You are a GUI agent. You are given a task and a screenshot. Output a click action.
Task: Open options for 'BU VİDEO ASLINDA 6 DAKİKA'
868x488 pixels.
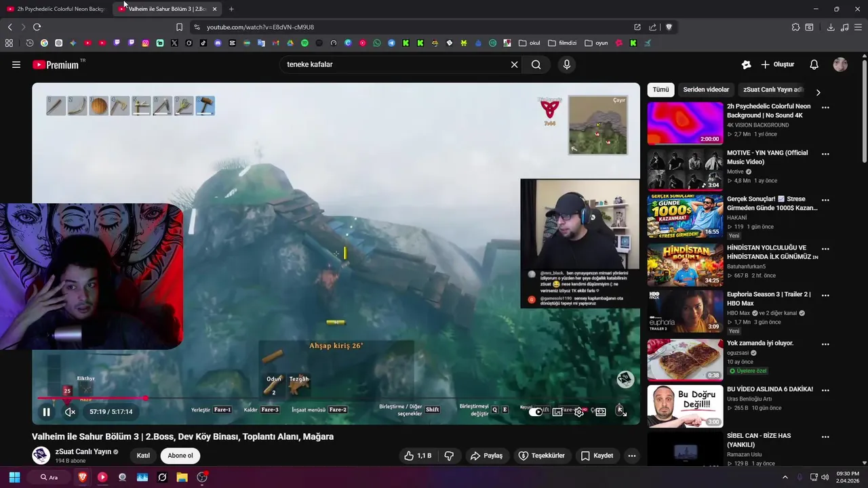[825, 390]
